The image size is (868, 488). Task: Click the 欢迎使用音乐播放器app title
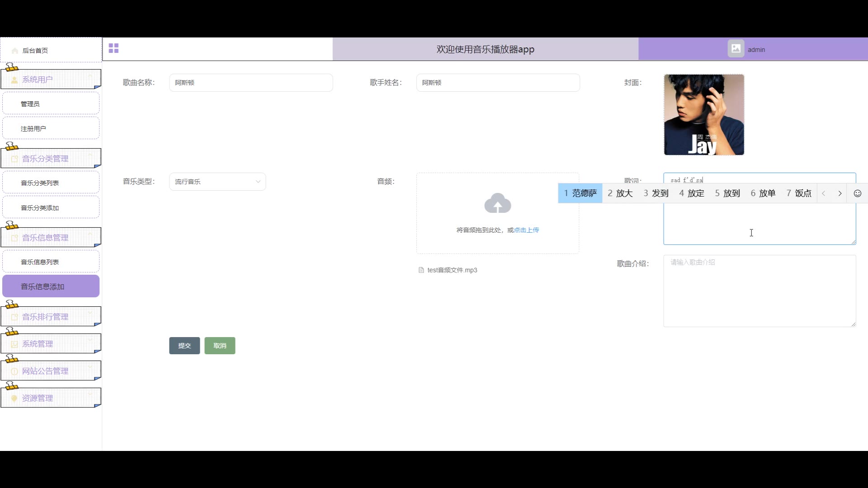click(486, 49)
